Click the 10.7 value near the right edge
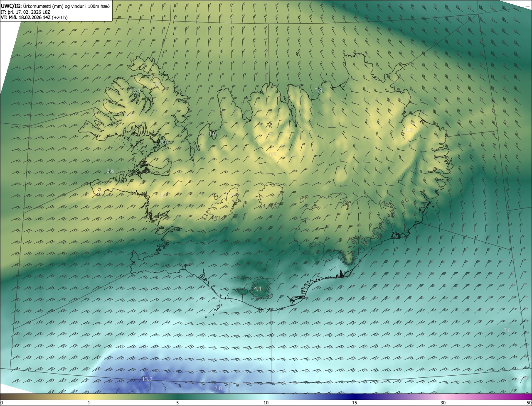 point(522,378)
